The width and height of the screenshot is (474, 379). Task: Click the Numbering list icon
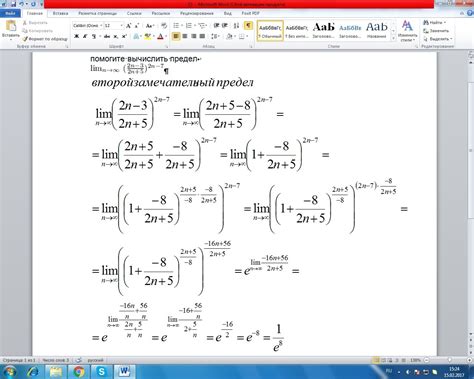coord(189,26)
